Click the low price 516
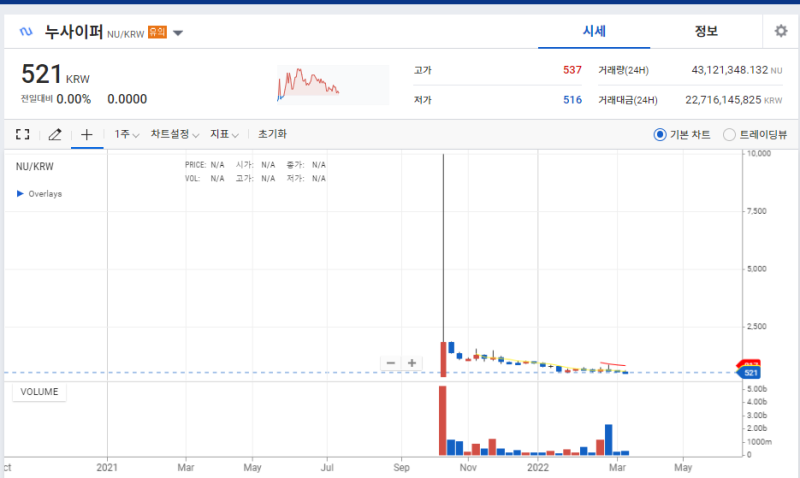 [x=572, y=100]
